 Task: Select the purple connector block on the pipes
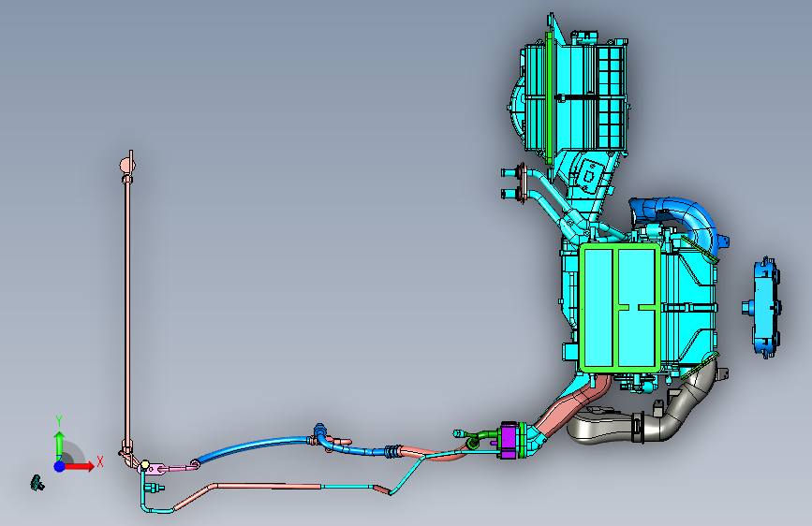(x=509, y=441)
